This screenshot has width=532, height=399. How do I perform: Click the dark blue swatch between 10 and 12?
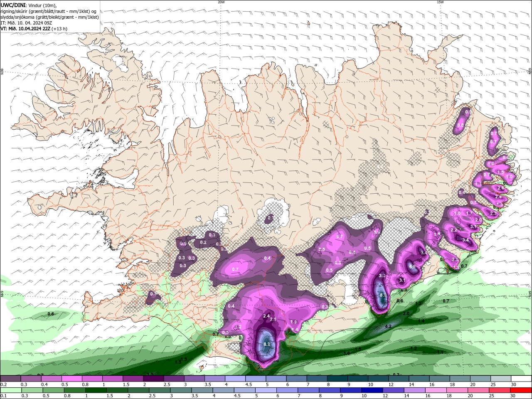pyautogui.click(x=372, y=390)
